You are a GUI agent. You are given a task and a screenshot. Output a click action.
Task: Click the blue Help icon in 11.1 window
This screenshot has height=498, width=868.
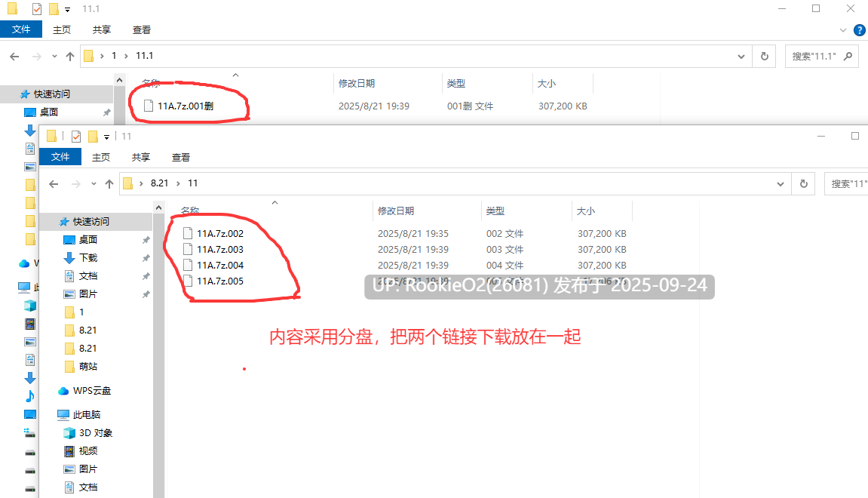click(859, 30)
